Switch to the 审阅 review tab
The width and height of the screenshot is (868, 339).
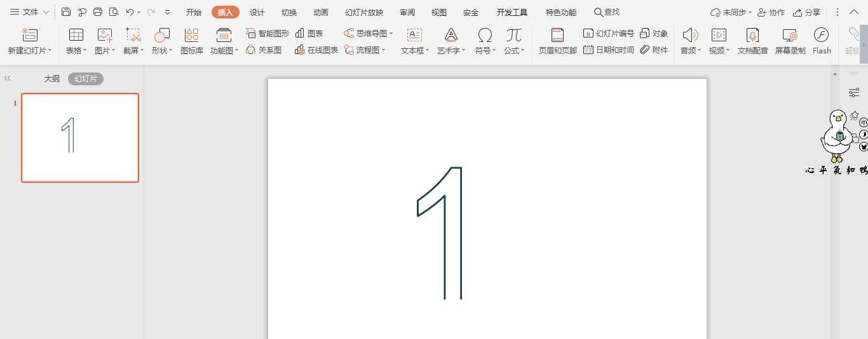pos(407,12)
